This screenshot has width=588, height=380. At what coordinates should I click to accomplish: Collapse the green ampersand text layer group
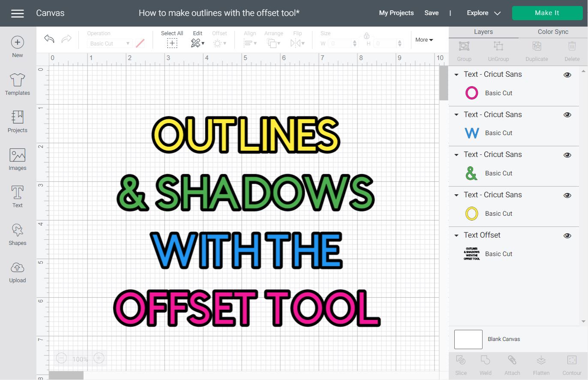pyautogui.click(x=456, y=155)
